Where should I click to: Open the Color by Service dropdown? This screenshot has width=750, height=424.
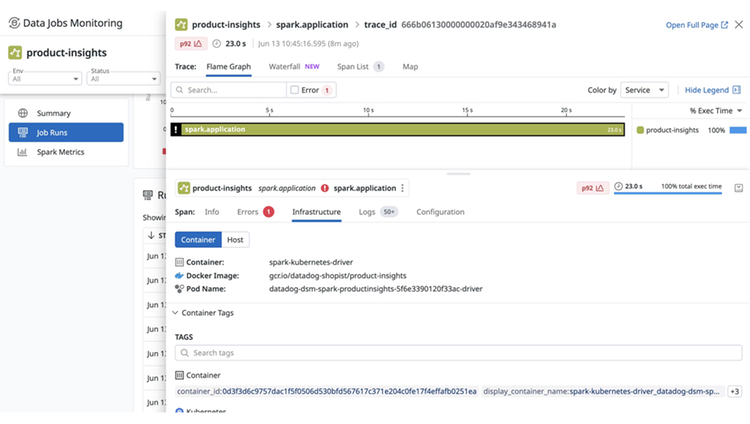[x=644, y=90]
